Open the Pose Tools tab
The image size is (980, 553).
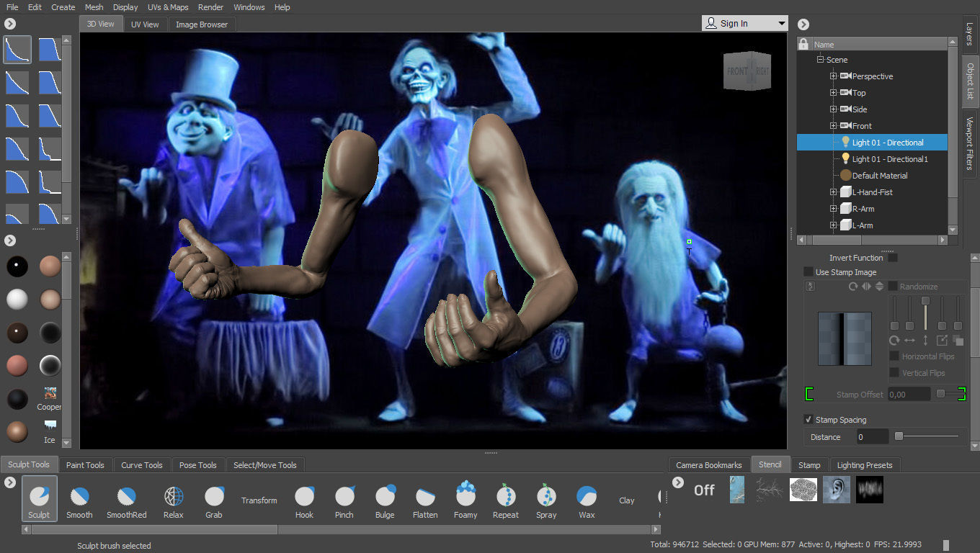pos(198,465)
